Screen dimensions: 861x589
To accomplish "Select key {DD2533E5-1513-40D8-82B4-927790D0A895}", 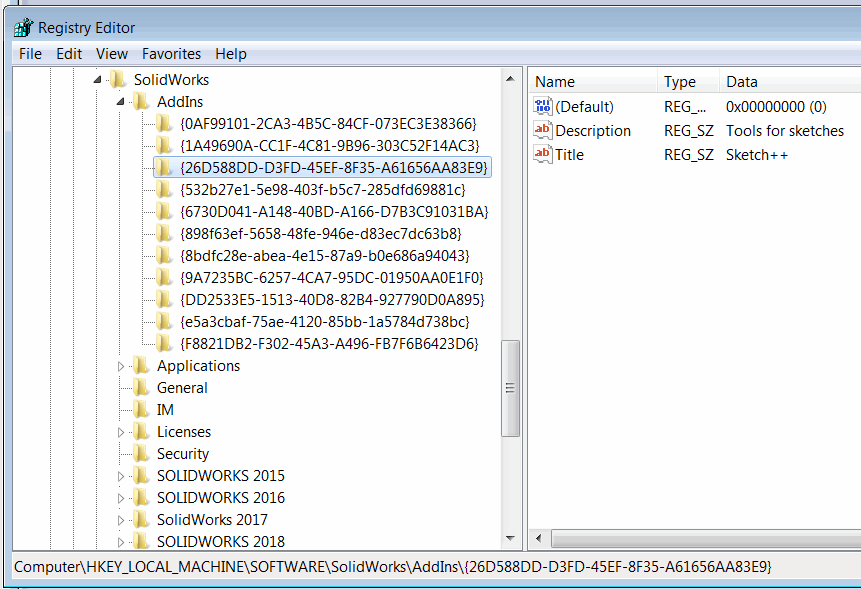I will [332, 299].
